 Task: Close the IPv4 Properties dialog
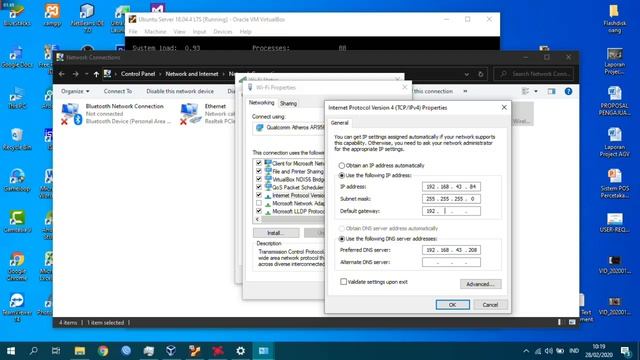point(504,107)
